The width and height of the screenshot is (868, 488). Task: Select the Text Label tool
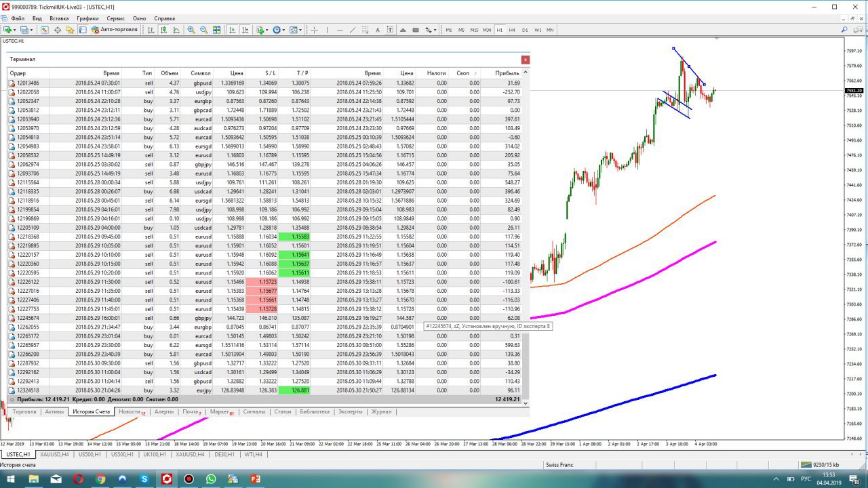[x=390, y=30]
